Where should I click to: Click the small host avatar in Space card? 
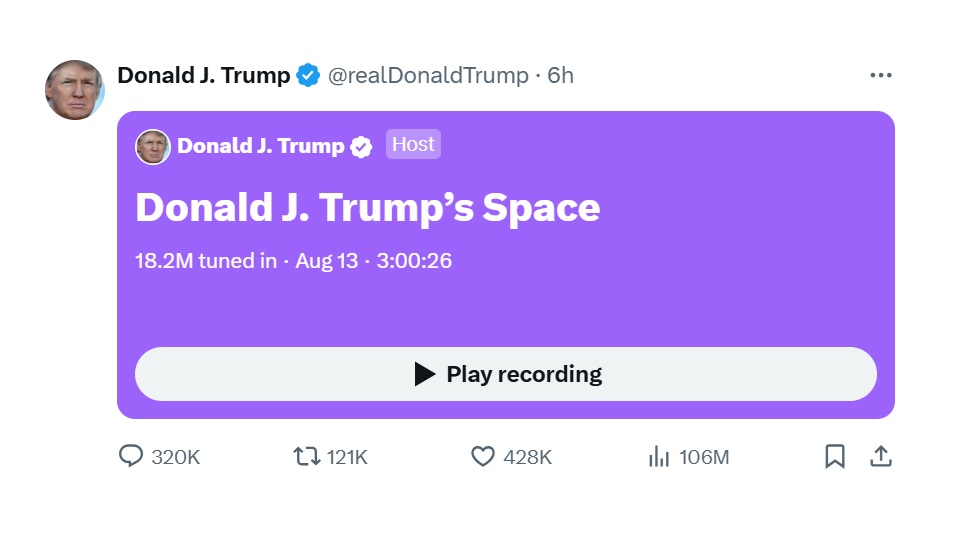pyautogui.click(x=153, y=147)
